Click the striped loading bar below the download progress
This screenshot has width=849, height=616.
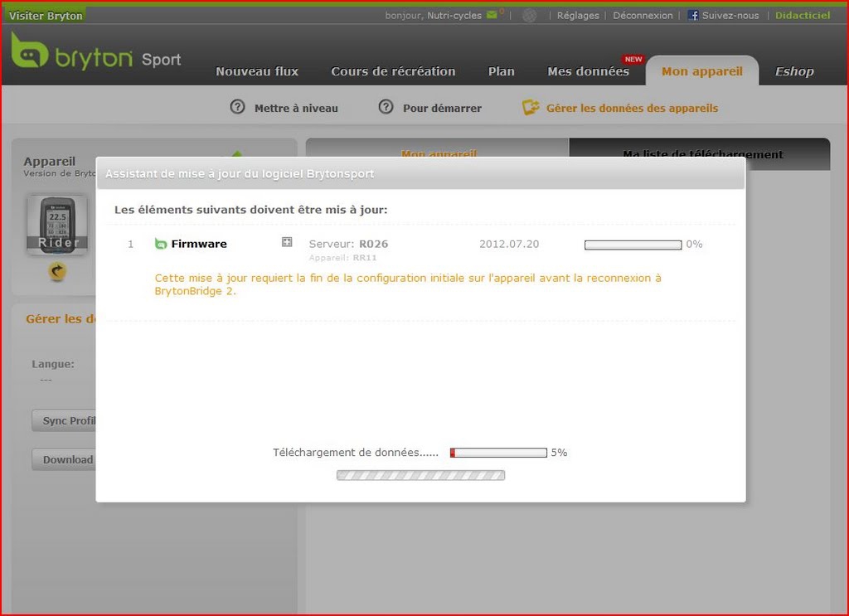(420, 475)
